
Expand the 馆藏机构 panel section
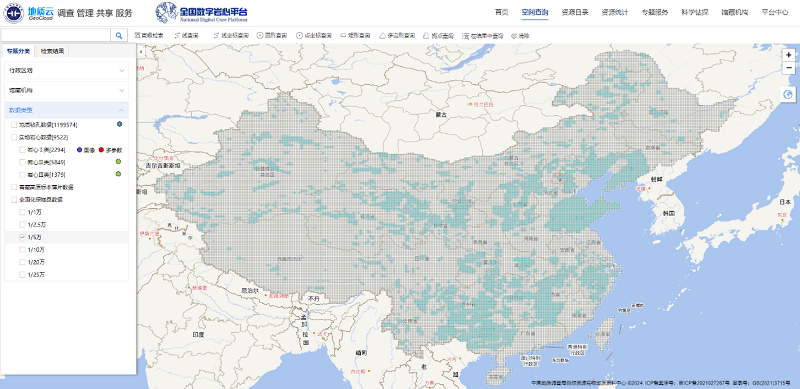(x=66, y=90)
